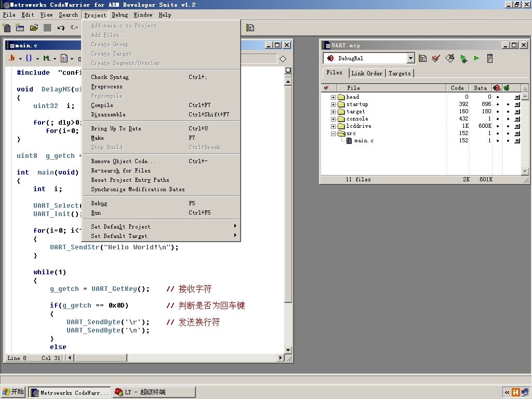Click the green Run arrow in UART.mcp
Image resolution: width=532 pixels, height=399 pixels.
(477, 58)
